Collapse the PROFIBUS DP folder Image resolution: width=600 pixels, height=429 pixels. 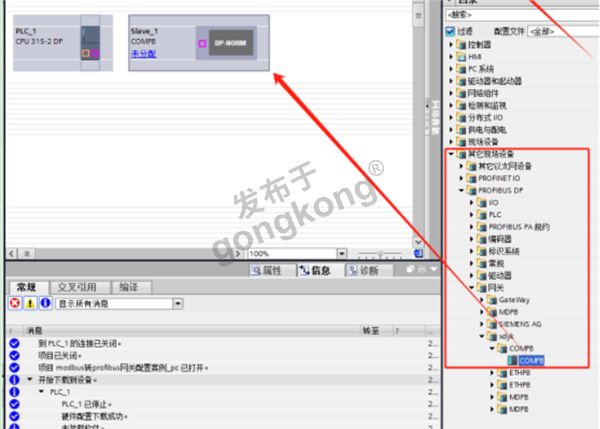click(461, 190)
